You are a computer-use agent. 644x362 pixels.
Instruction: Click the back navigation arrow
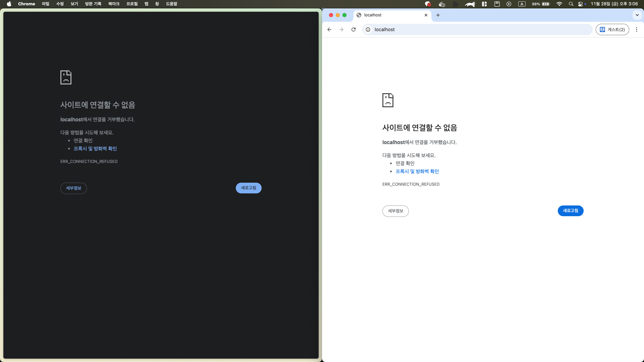[329, 29]
